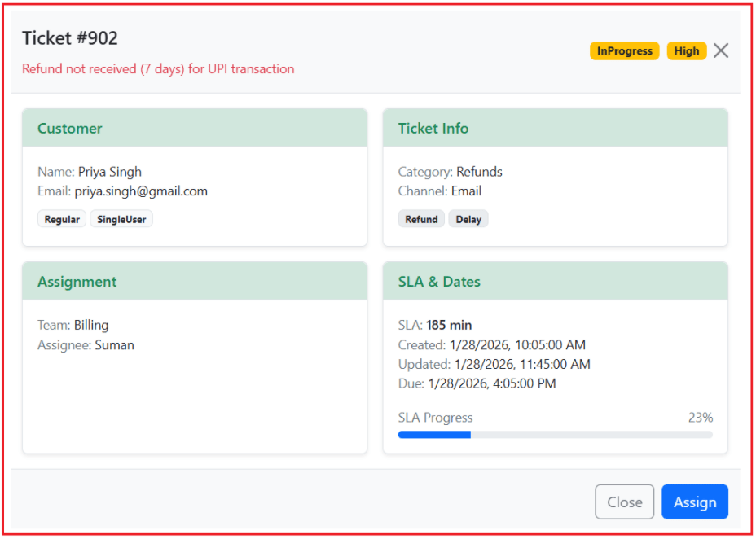Click the Assign button
Screen dimensions: 756x539
694,502
